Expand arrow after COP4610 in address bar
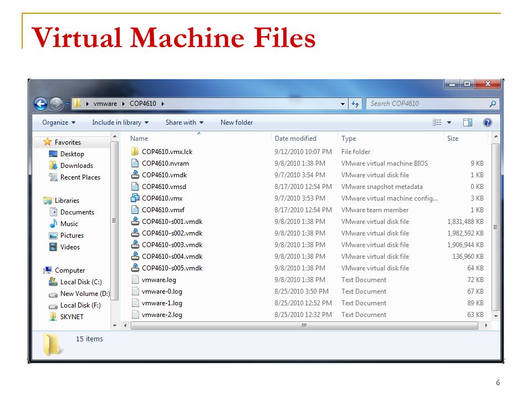 click(x=163, y=104)
